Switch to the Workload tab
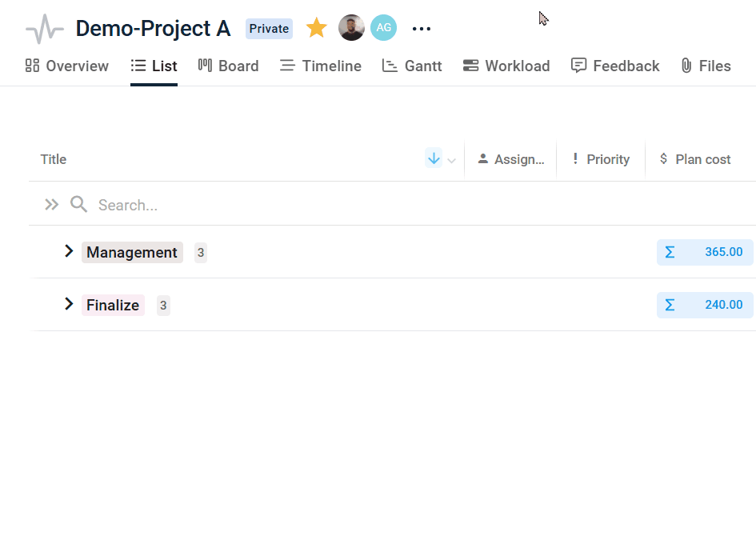The width and height of the screenshot is (756, 548). point(506,66)
